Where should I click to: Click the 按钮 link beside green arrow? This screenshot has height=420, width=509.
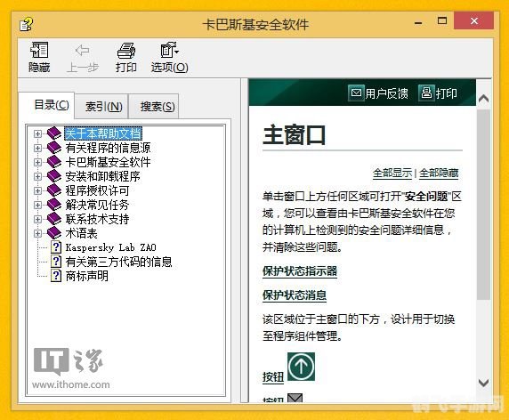coord(273,377)
